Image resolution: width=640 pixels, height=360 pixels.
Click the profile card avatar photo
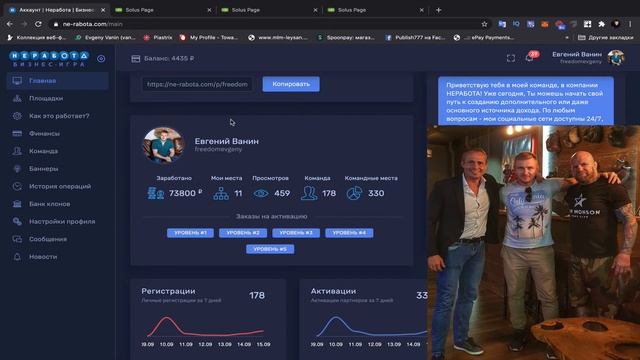pyautogui.click(x=163, y=145)
